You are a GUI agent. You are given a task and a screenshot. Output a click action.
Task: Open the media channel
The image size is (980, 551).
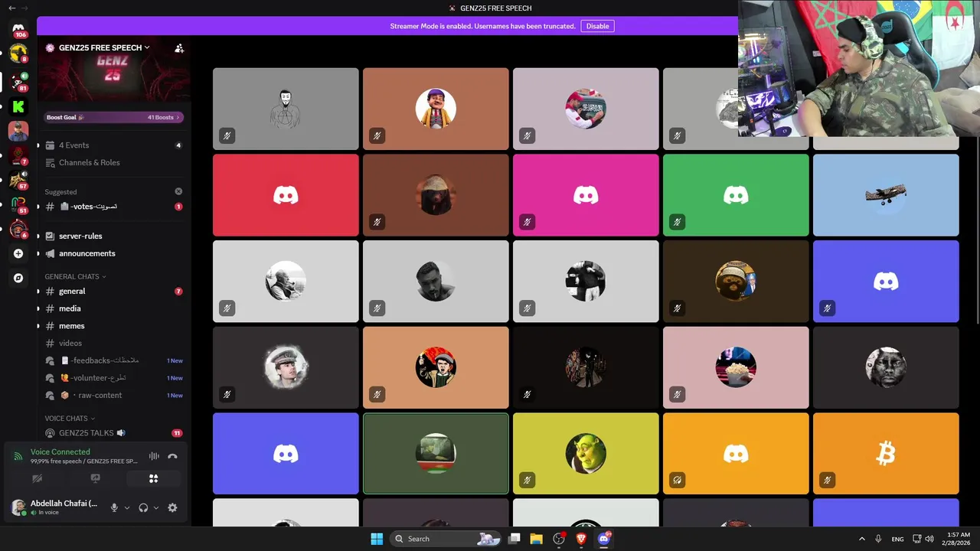(x=113, y=308)
